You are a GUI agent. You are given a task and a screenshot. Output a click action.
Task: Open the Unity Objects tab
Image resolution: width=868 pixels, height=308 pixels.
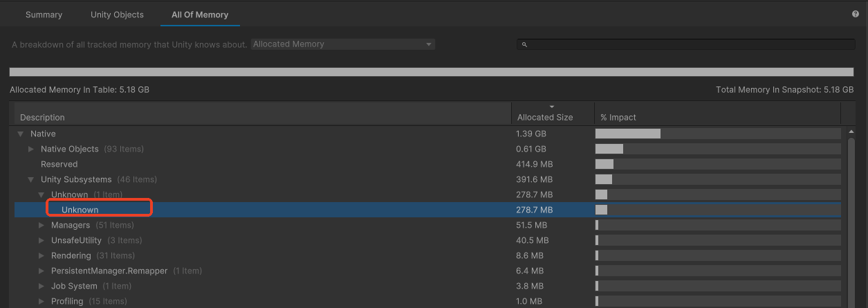tap(117, 15)
